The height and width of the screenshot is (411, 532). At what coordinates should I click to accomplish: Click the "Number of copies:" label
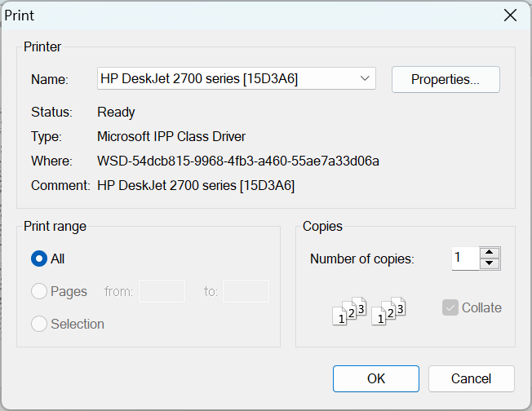click(x=362, y=259)
